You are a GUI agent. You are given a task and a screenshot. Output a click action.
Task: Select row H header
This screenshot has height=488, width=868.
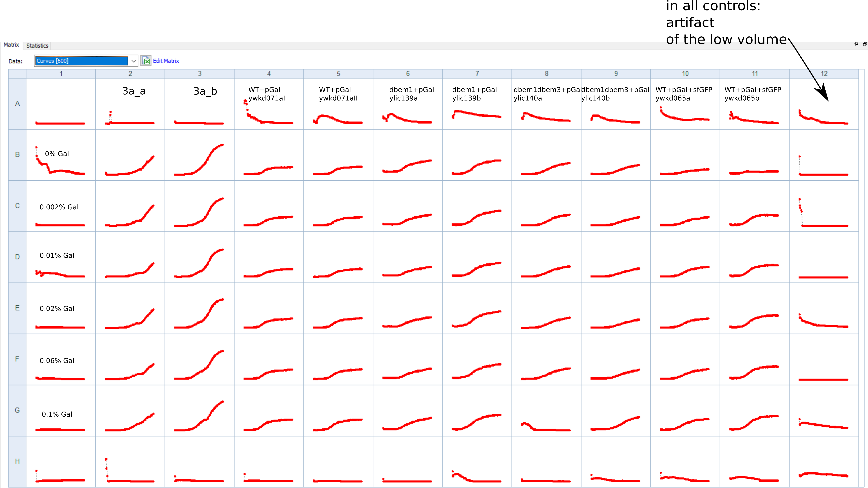(x=17, y=462)
